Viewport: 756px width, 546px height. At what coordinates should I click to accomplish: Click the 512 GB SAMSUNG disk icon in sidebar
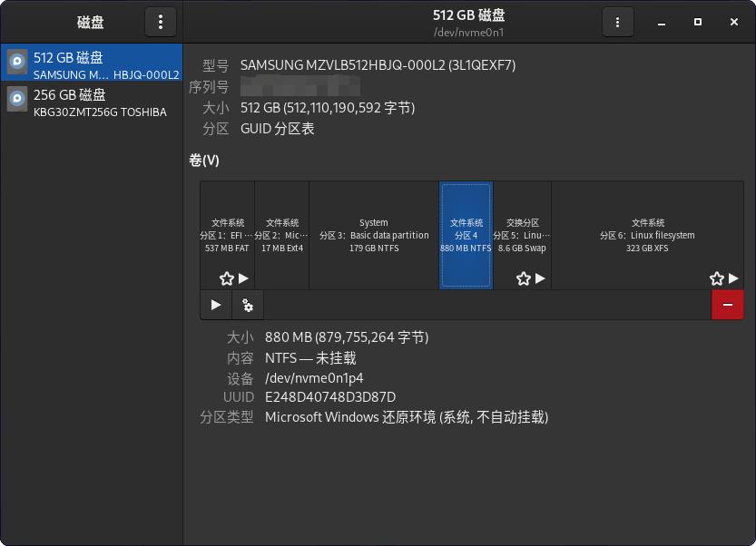pyautogui.click(x=17, y=62)
